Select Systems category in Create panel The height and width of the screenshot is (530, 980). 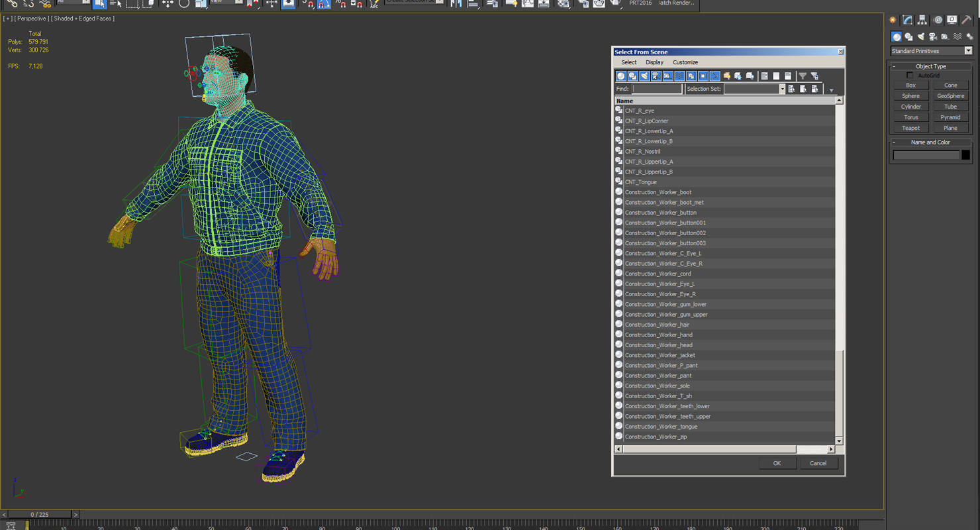(969, 37)
